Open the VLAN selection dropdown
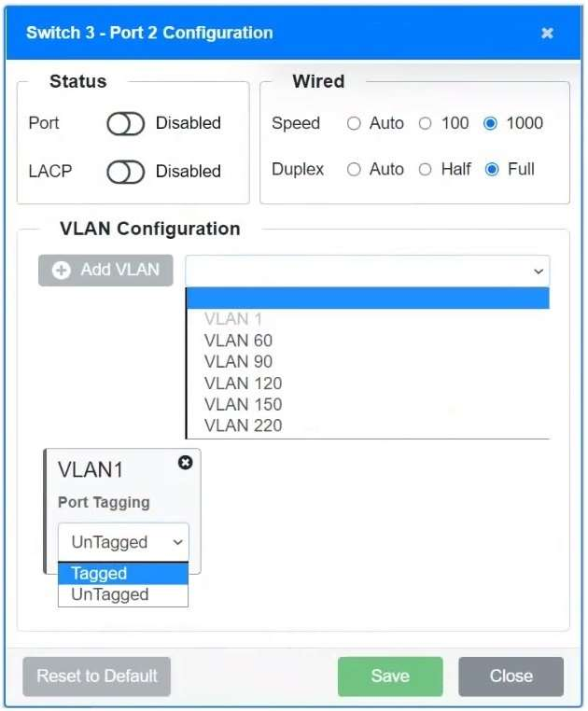Image resolution: width=588 pixels, height=711 pixels. coord(367,271)
